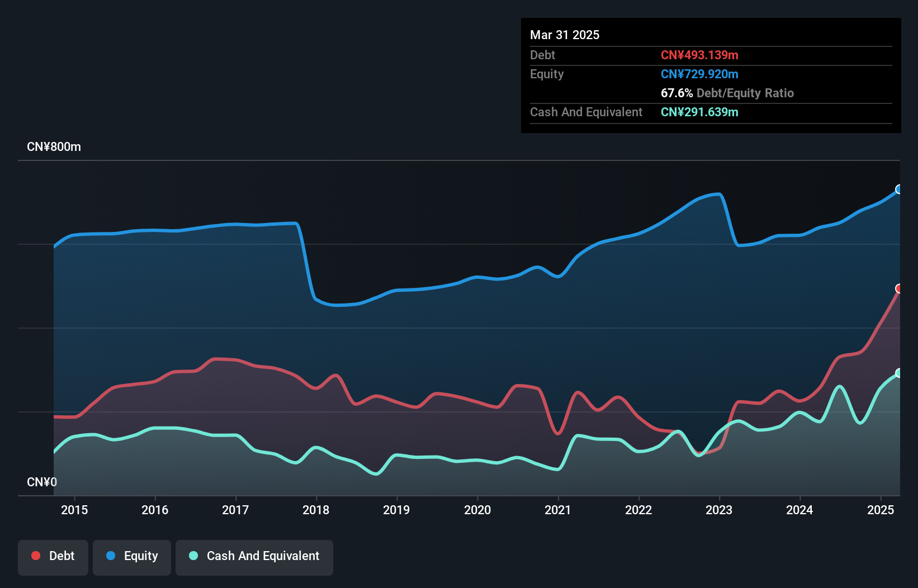Click the 2021 x-axis label
918x588 pixels.
(558, 510)
